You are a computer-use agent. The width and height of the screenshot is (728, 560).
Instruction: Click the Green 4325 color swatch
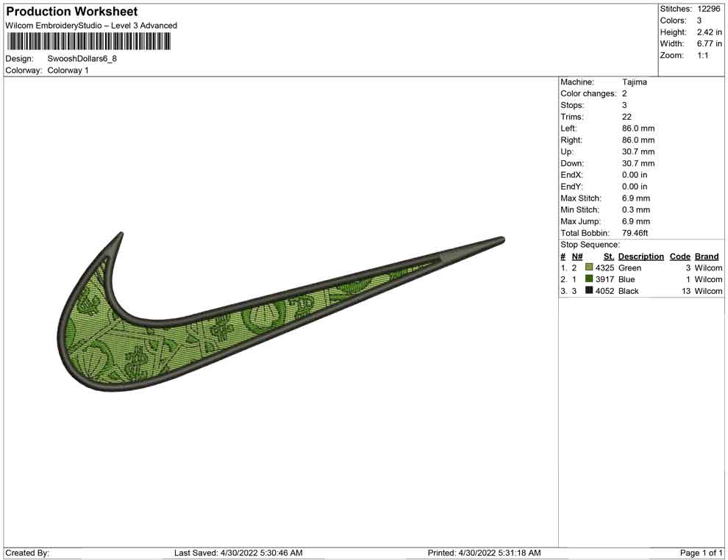tap(589, 268)
